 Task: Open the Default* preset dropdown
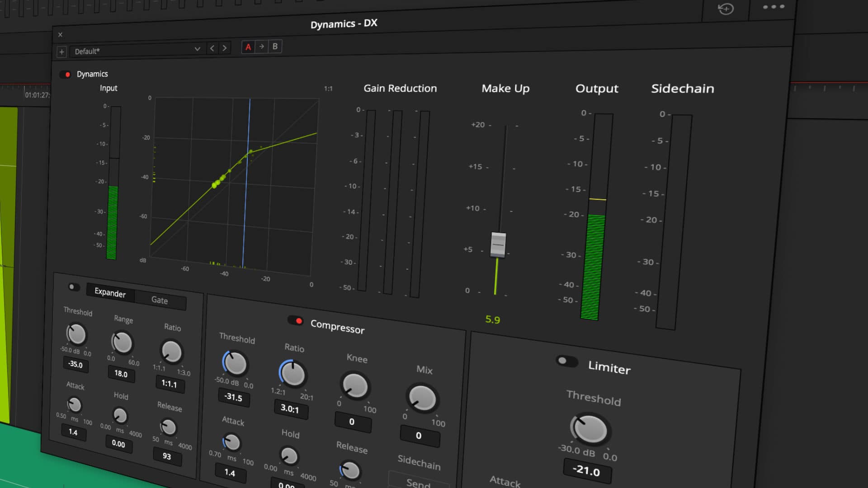136,51
